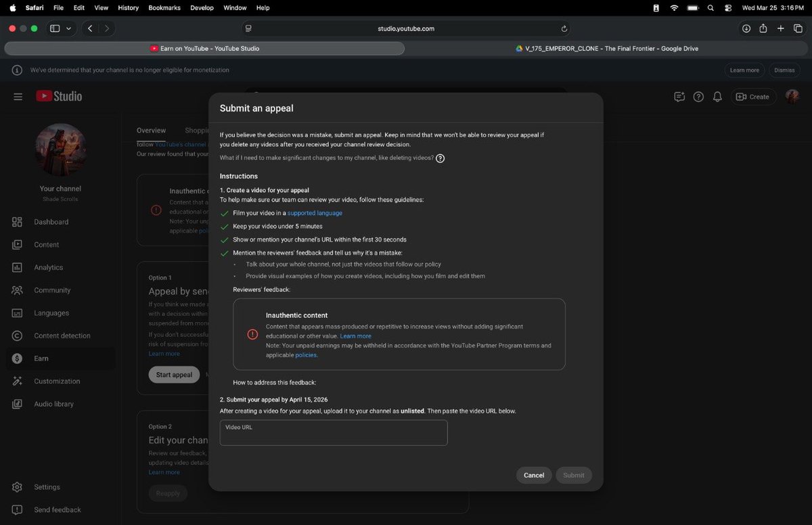Viewport: 812px width, 525px height.
Task: Select the Earn on YouTube tab
Action: tap(204, 49)
